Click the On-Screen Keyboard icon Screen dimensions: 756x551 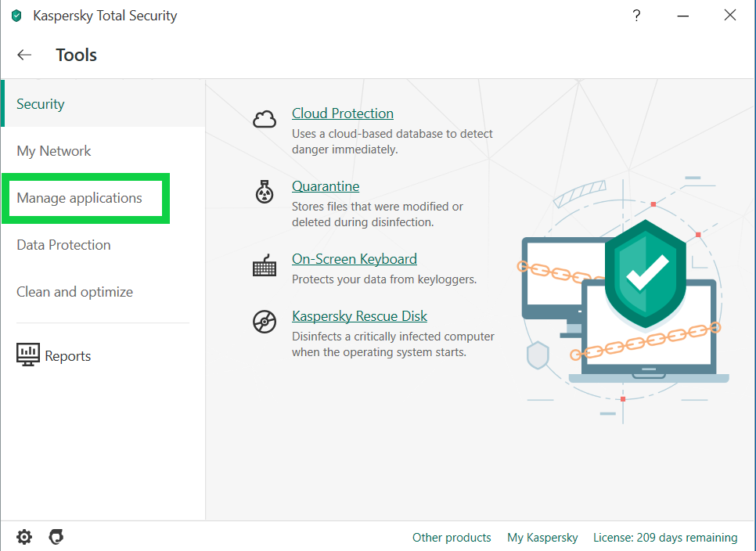pos(265,265)
